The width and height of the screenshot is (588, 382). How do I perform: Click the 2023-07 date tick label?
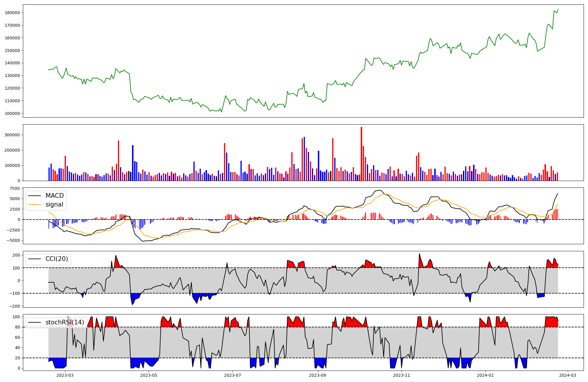pyautogui.click(x=233, y=375)
